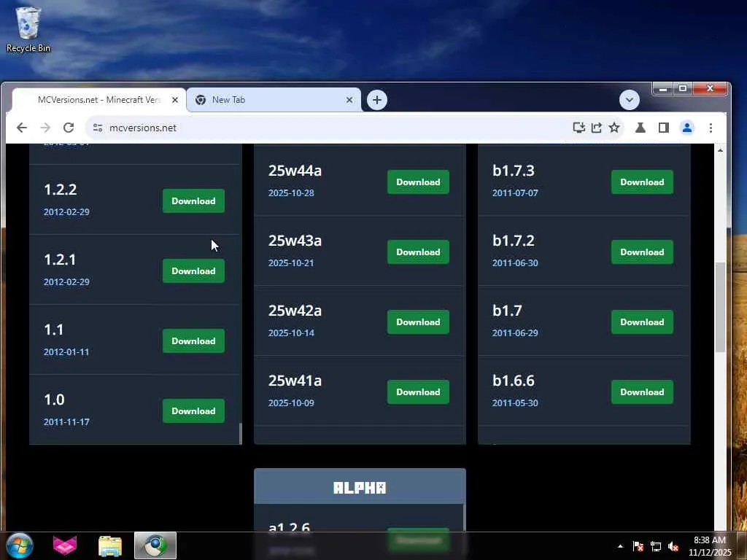Viewport: 747px width, 560px height.
Task: Click the release list inner scrollbar
Action: (x=240, y=433)
